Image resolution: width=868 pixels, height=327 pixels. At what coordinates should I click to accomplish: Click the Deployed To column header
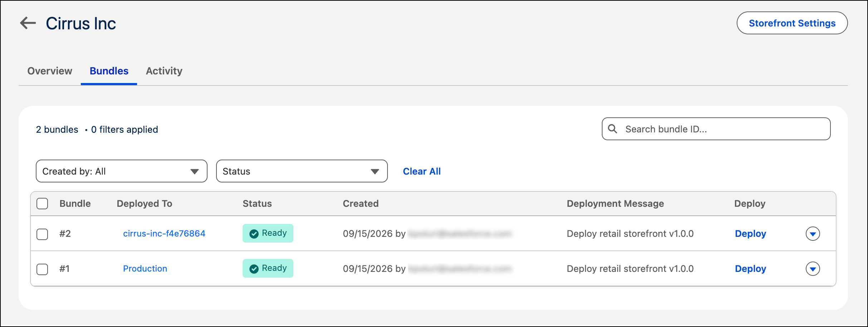(145, 204)
